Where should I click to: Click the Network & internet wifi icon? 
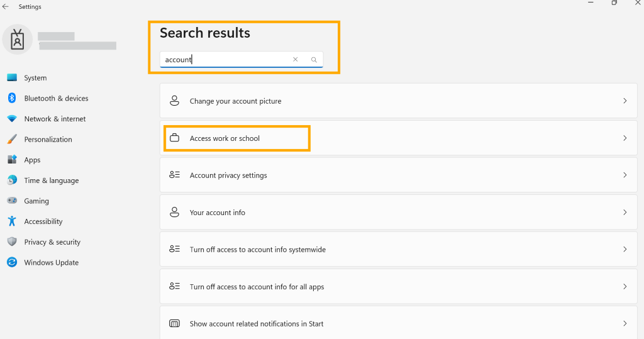[x=12, y=119]
